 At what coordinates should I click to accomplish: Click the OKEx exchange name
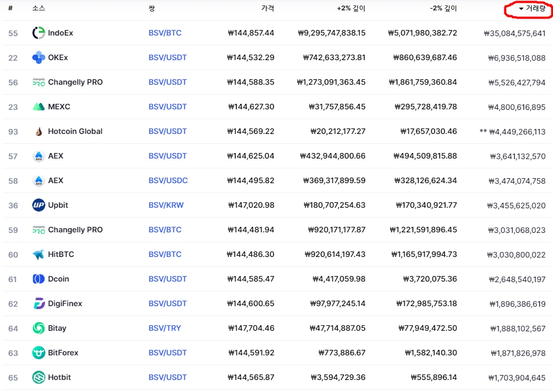(x=58, y=57)
